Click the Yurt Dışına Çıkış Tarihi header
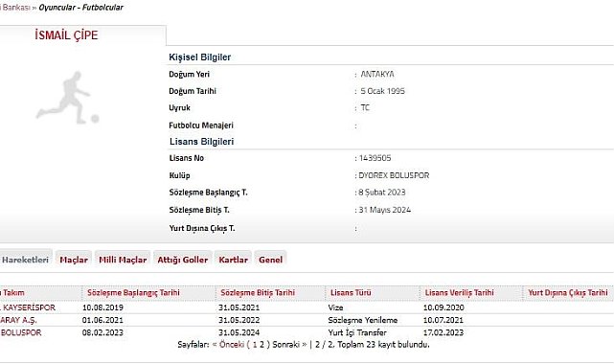Image resolution: width=614 pixels, height=364 pixels. click(567, 293)
